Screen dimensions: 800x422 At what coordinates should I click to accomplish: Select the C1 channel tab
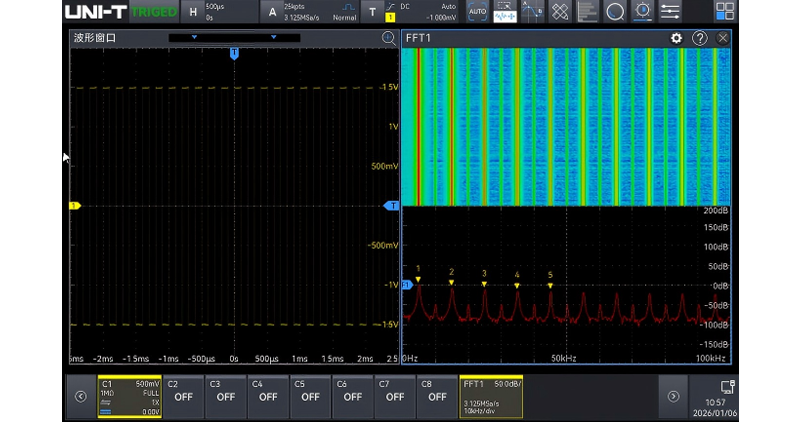129,396
